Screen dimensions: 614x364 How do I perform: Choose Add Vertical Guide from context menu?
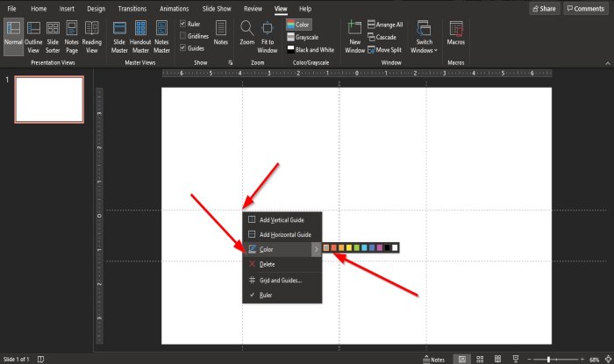282,220
